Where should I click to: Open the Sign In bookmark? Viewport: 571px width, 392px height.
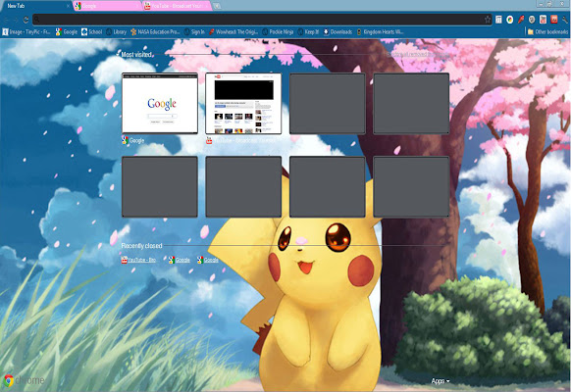[194, 32]
